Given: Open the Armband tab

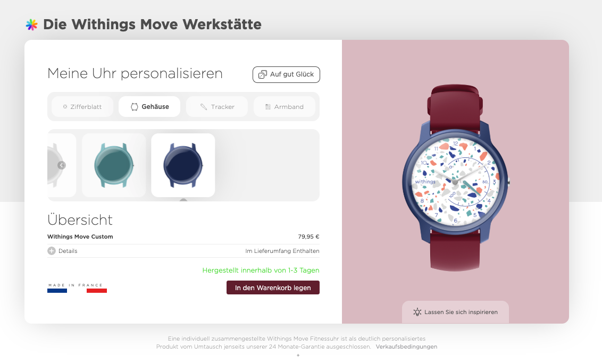Looking at the screenshot, I should point(285,107).
